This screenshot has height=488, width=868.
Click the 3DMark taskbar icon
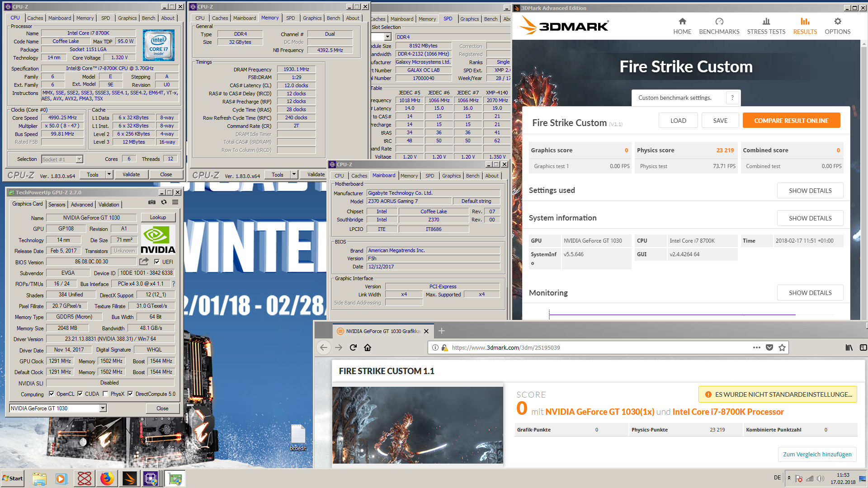pos(129,479)
